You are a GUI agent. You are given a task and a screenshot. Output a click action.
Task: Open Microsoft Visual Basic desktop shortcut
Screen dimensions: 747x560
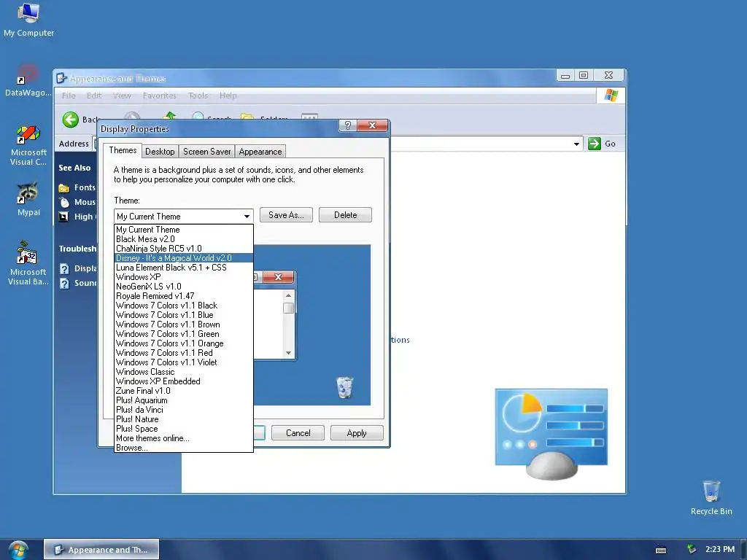pyautogui.click(x=28, y=263)
